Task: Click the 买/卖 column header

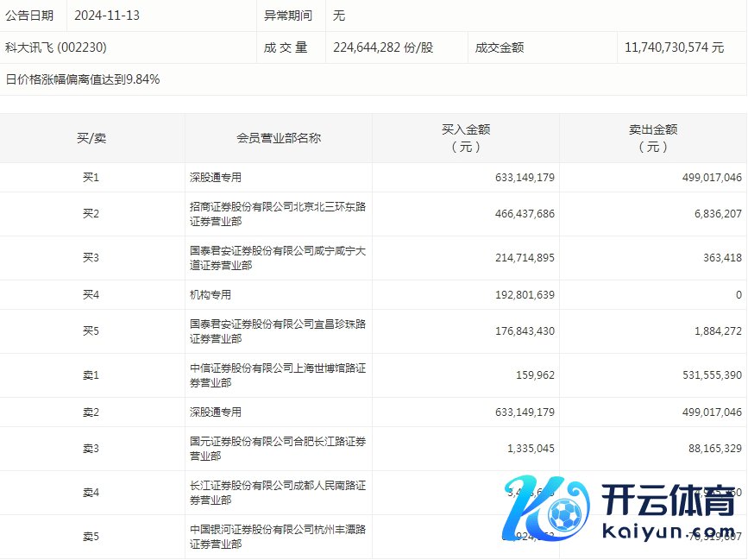Action: tap(91, 138)
